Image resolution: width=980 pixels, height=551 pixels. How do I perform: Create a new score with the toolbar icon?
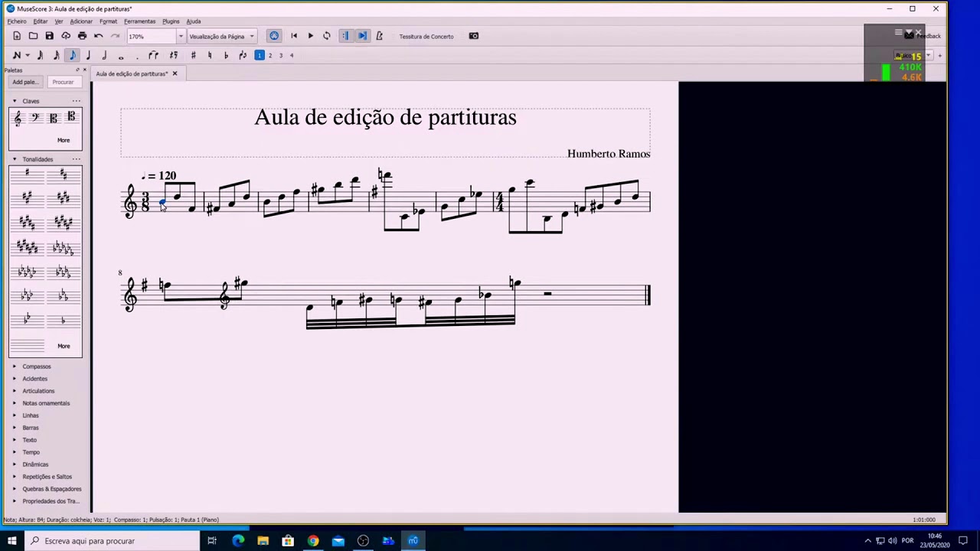(x=17, y=36)
